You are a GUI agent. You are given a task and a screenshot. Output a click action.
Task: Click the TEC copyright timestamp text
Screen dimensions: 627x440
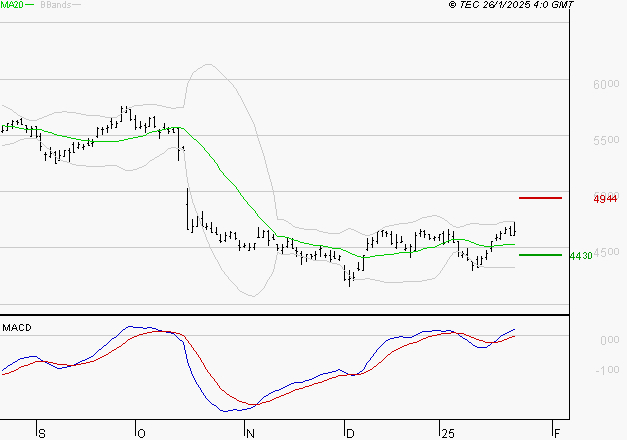[x=511, y=5]
